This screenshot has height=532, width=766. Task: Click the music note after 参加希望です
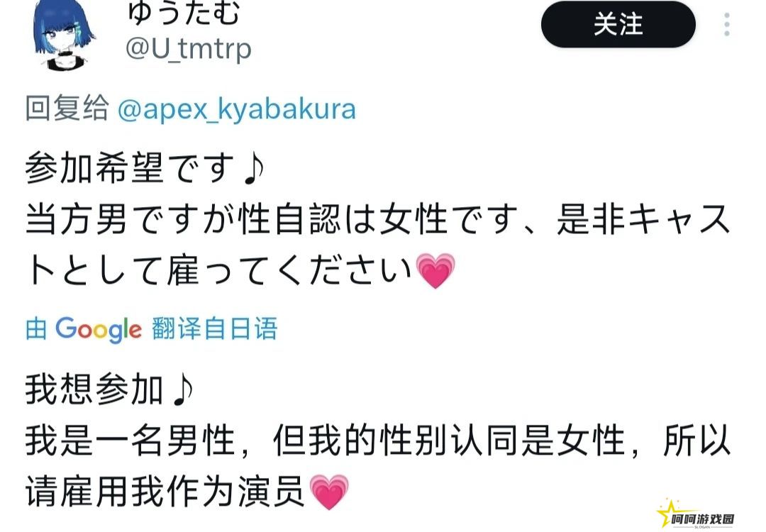click(x=253, y=169)
